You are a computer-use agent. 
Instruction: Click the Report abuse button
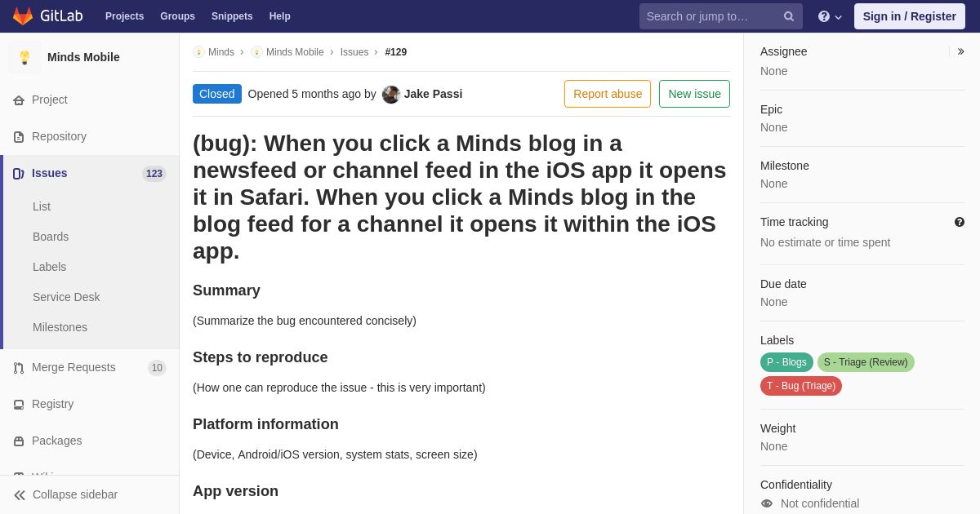[x=608, y=94]
